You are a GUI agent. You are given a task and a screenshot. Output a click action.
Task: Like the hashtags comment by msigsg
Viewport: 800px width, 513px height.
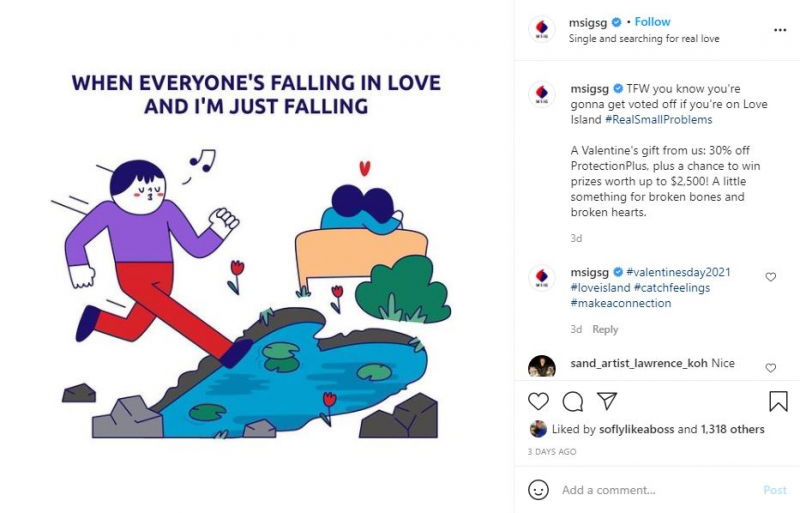coord(770,277)
